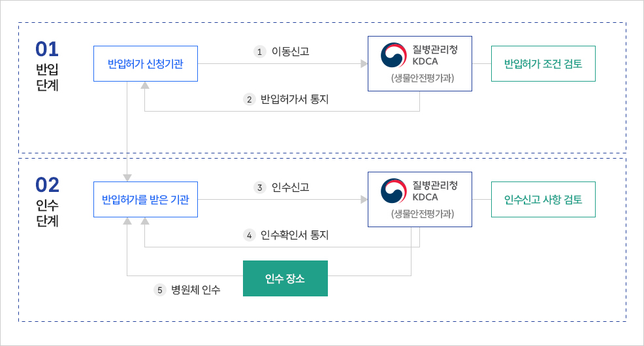Click the step 3 number badge
The height and width of the screenshot is (346, 644).
pos(259,187)
